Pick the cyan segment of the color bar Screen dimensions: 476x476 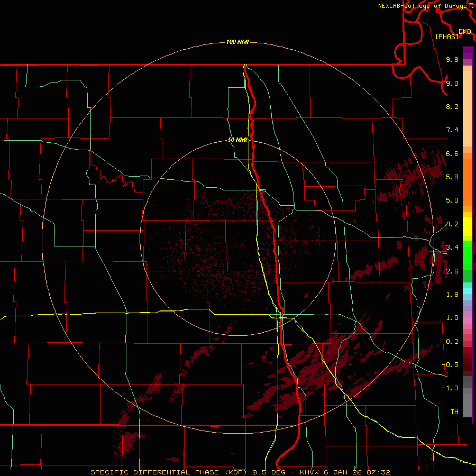coord(467,291)
